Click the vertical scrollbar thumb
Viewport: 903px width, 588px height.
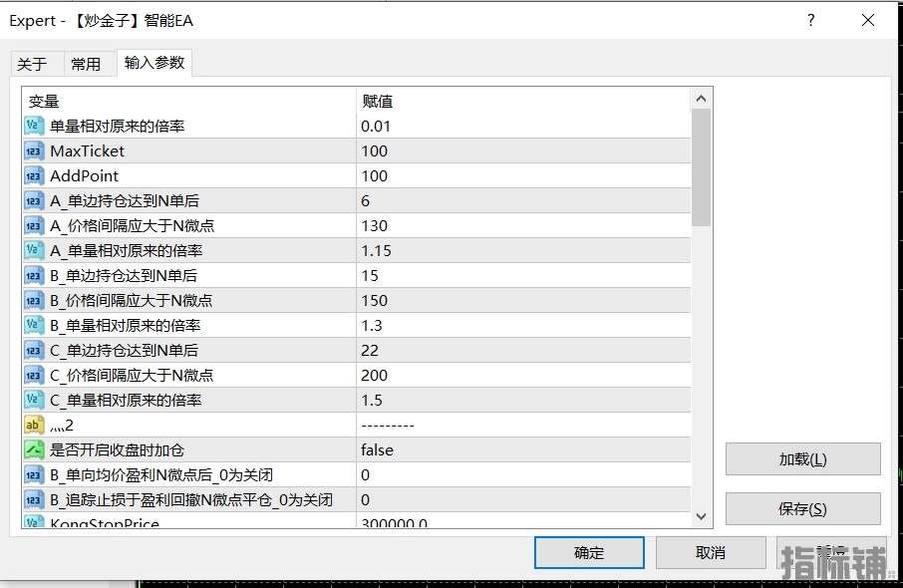[x=701, y=166]
